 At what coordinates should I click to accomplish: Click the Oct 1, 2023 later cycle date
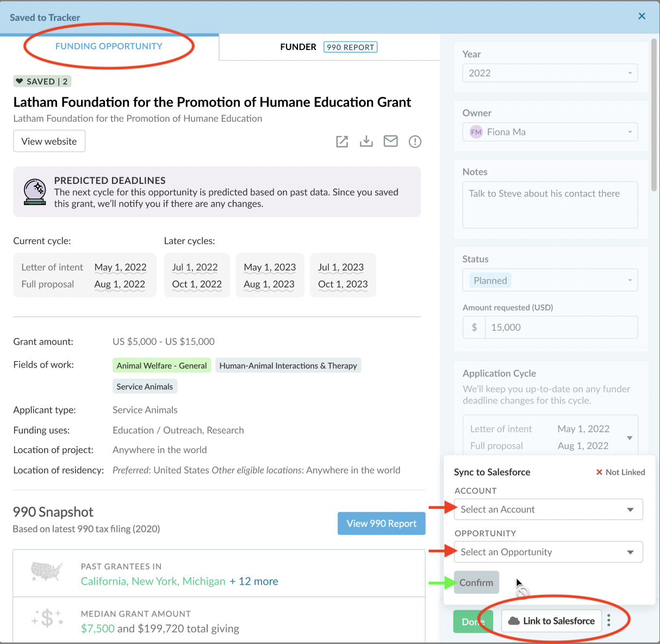click(343, 284)
